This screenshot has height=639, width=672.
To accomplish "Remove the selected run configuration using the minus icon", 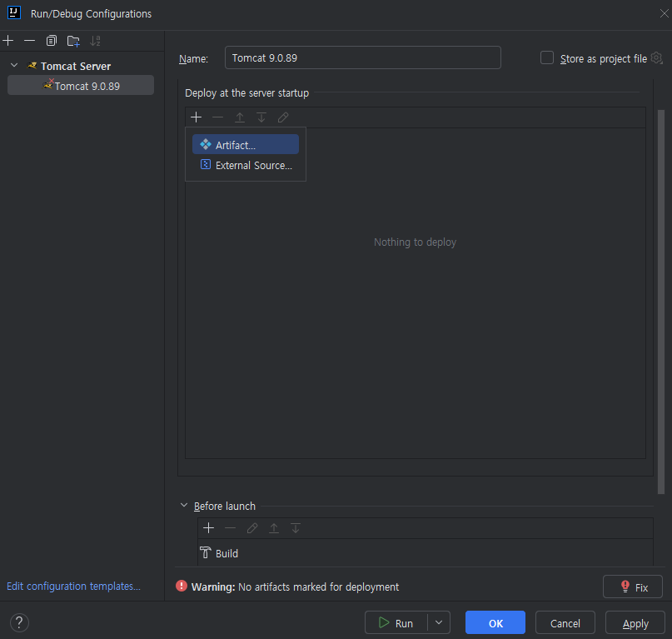I will [30, 41].
